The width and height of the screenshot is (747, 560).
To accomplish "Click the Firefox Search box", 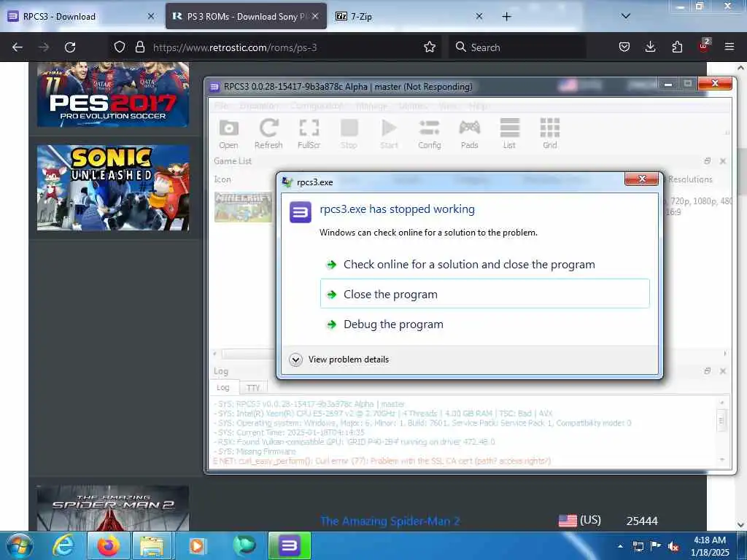I will (517, 47).
